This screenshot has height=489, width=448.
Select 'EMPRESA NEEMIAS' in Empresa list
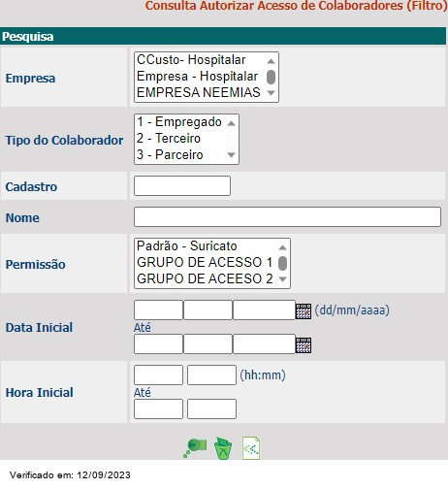[x=199, y=93]
